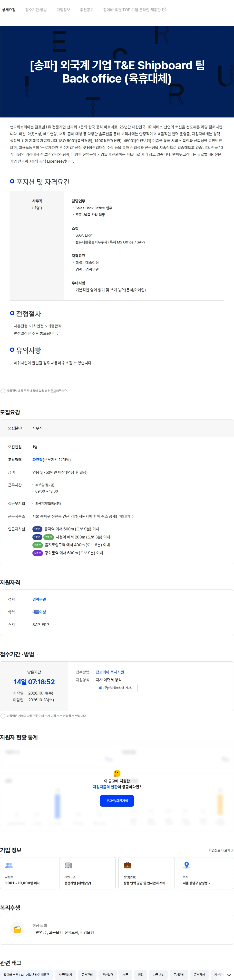Image resolution: width=234 pixels, height=980 pixels.
Task: Click the first 문서관리 tag after 사무담당자
Action: [87, 974]
